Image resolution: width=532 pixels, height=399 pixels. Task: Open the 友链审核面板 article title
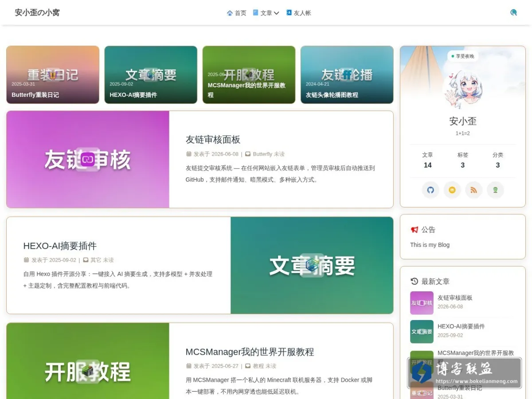pyautogui.click(x=213, y=140)
